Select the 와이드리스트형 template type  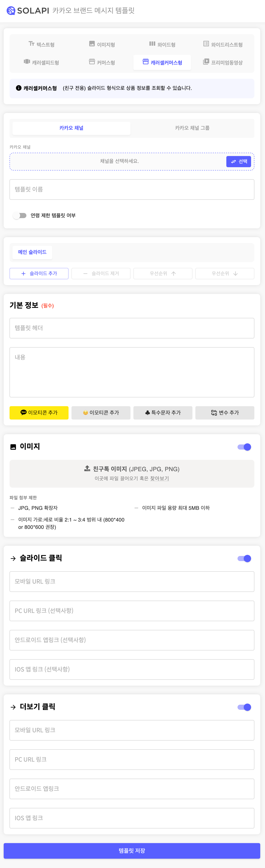pyautogui.click(x=223, y=44)
